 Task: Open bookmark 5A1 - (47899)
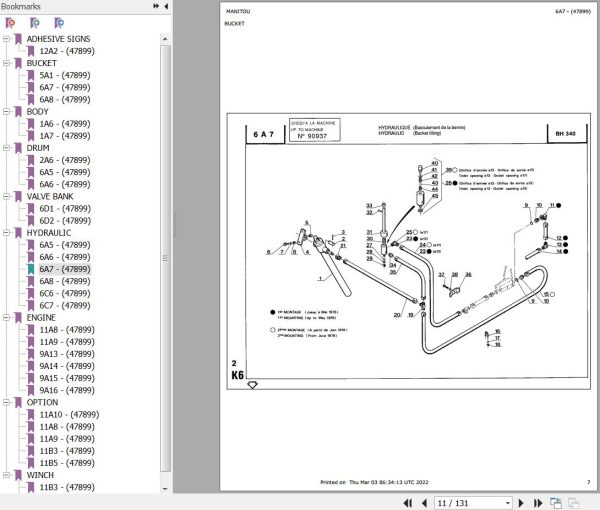tap(65, 75)
